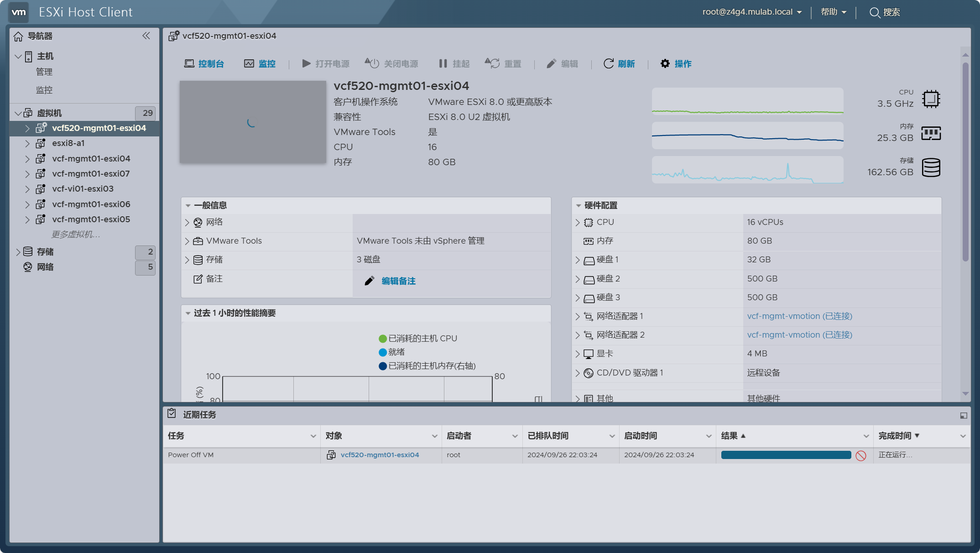Viewport: 980px width, 553px height.
Task: Click the storage database icon near 162.56 GB
Action: click(x=931, y=167)
